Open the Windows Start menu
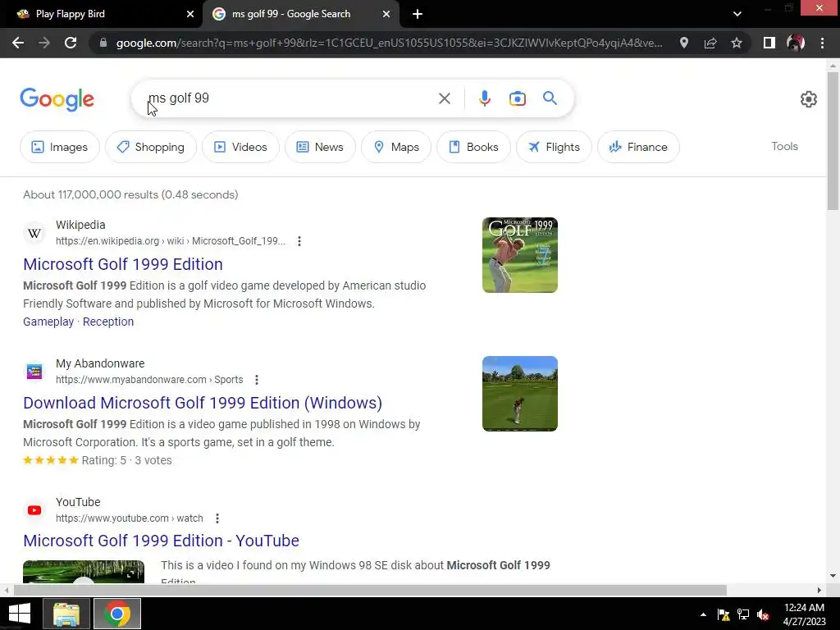 [x=20, y=614]
